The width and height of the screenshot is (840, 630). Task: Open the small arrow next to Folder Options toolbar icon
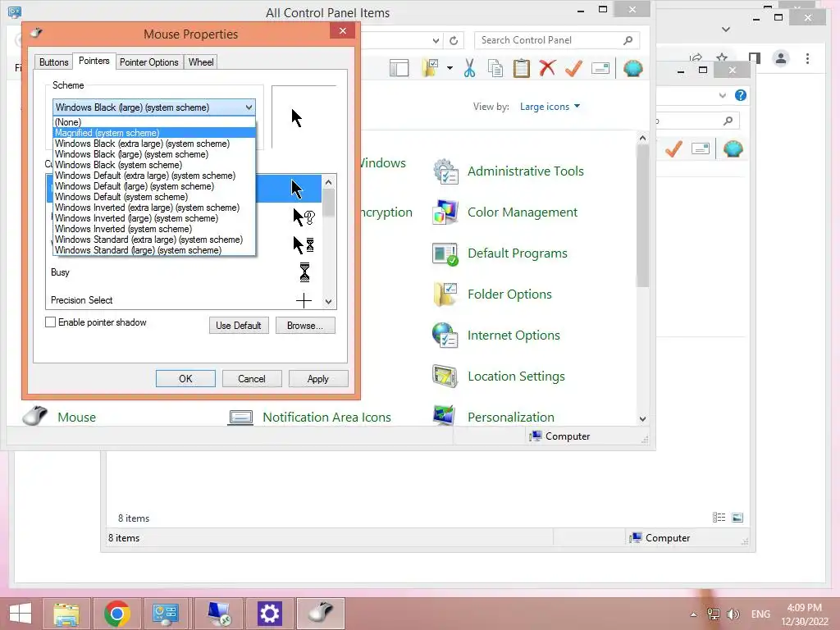(x=450, y=69)
